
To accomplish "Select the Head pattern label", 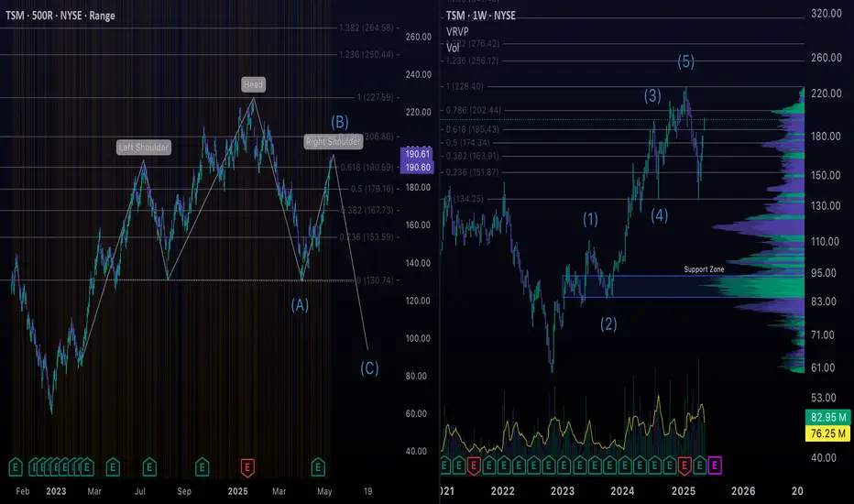I will pyautogui.click(x=253, y=84).
